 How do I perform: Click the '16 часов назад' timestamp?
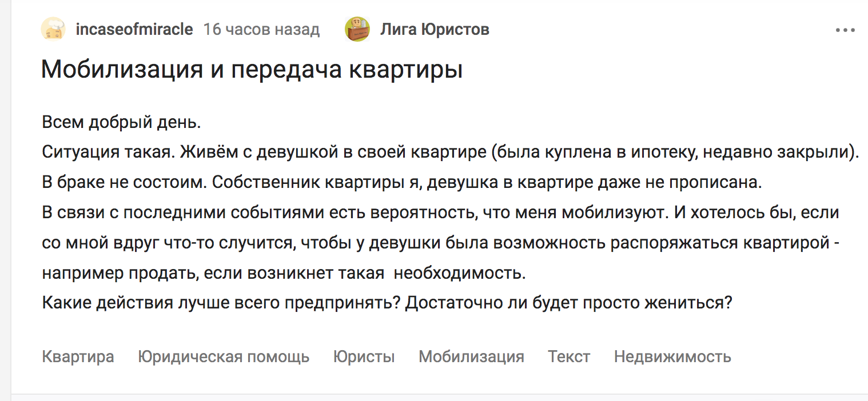pyautogui.click(x=261, y=29)
